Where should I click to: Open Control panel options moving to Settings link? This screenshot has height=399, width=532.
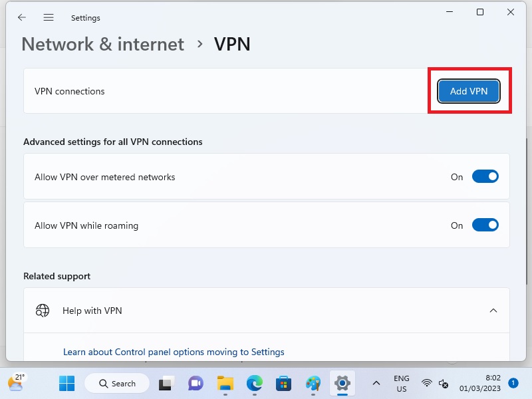[x=174, y=352]
